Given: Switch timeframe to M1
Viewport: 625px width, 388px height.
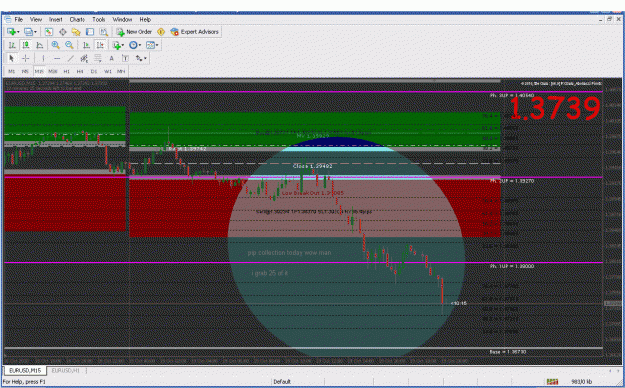Looking at the screenshot, I should point(12,71).
